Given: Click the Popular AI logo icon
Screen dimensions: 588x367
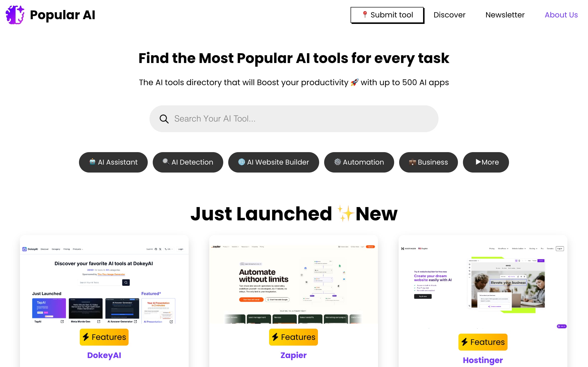Looking at the screenshot, I should coord(15,15).
